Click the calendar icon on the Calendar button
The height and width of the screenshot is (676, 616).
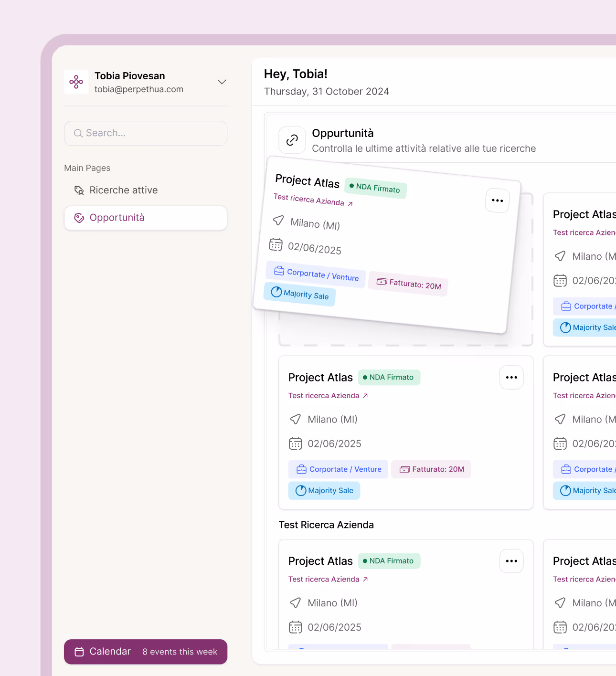click(x=79, y=652)
